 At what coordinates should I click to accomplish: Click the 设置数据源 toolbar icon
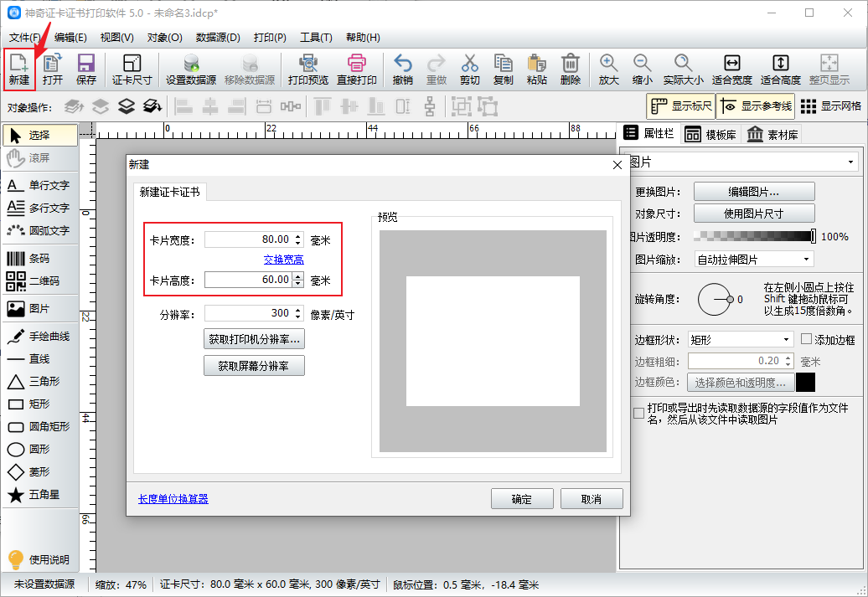tap(191, 69)
